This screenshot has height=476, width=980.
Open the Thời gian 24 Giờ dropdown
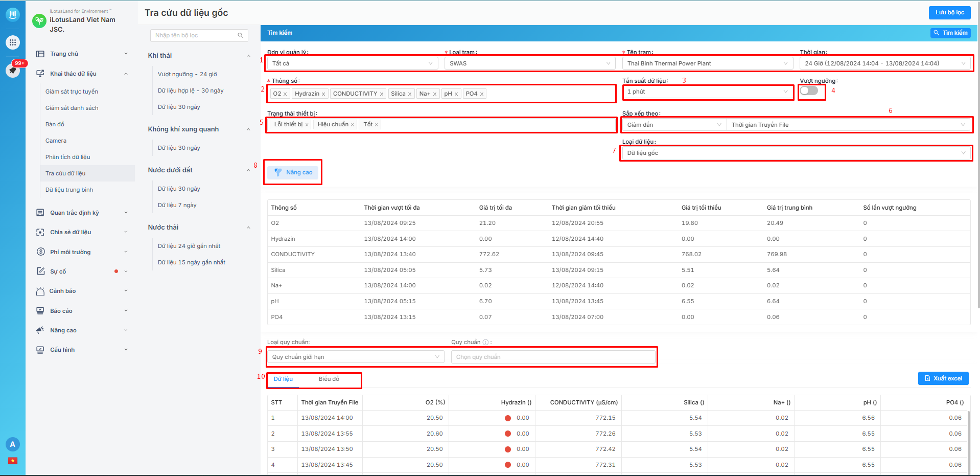pyautogui.click(x=885, y=63)
